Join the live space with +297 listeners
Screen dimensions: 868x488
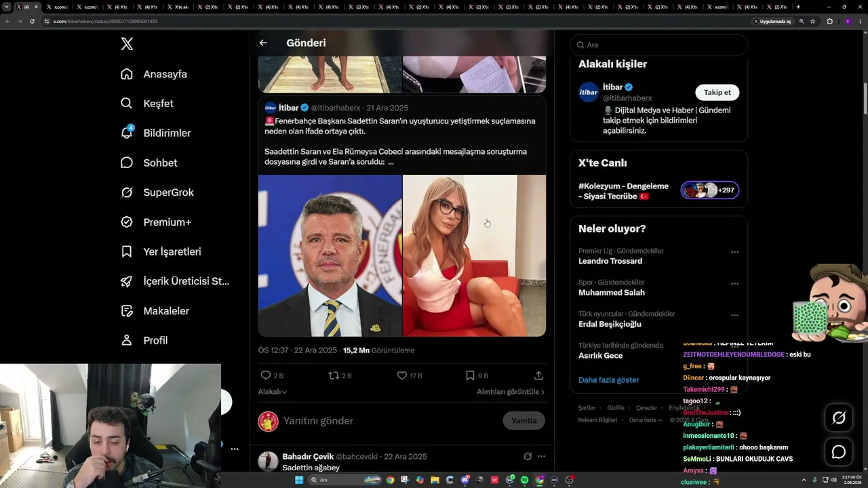[x=710, y=190]
